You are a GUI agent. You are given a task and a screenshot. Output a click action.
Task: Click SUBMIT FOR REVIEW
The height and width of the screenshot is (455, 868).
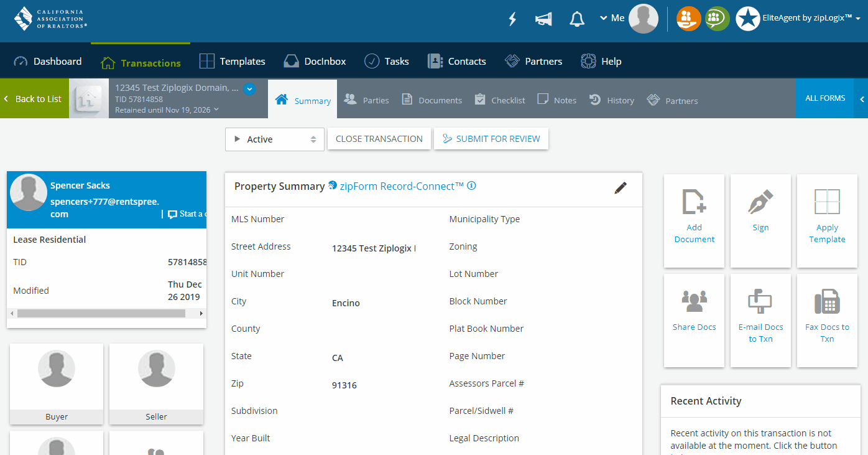click(491, 139)
